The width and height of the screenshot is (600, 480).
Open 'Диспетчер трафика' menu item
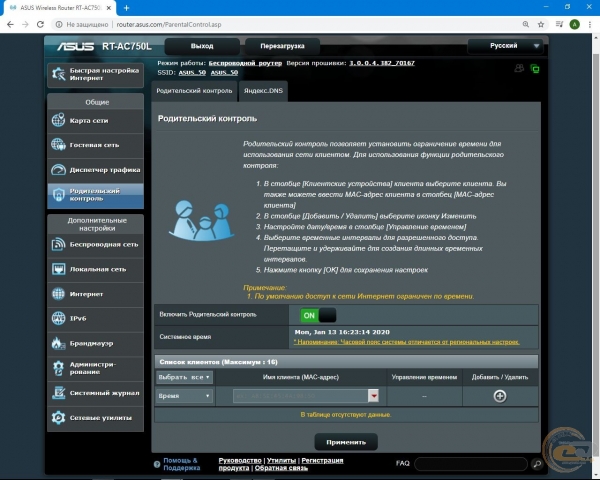(95, 170)
